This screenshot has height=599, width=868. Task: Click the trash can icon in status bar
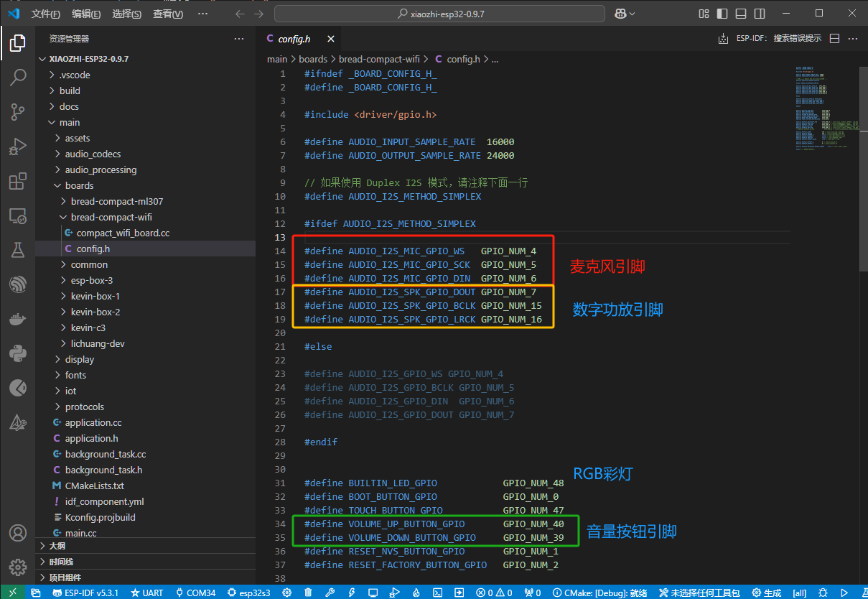click(x=308, y=593)
